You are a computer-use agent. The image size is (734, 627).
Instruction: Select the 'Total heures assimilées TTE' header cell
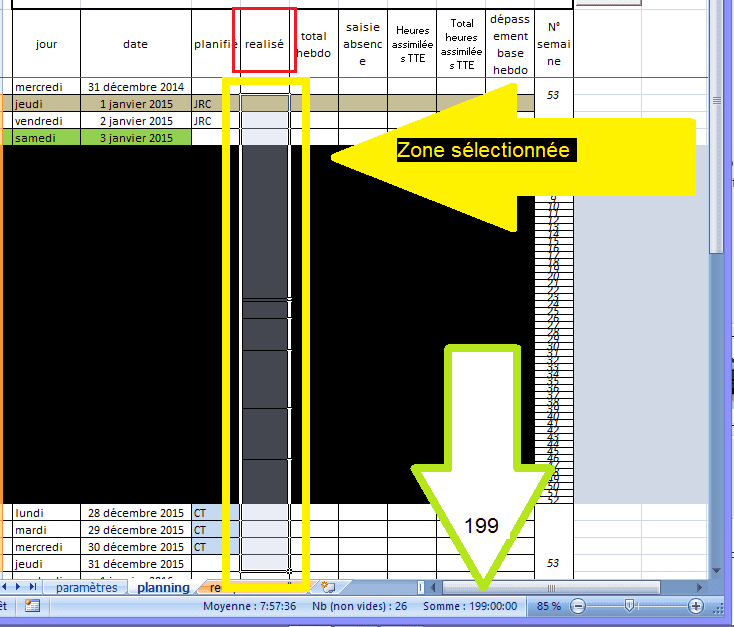(x=461, y=44)
